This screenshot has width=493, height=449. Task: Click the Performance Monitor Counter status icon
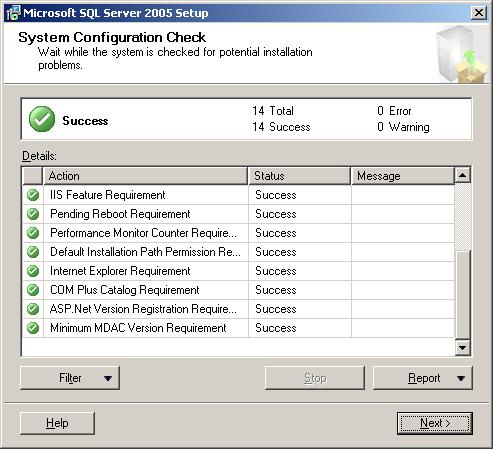click(33, 233)
